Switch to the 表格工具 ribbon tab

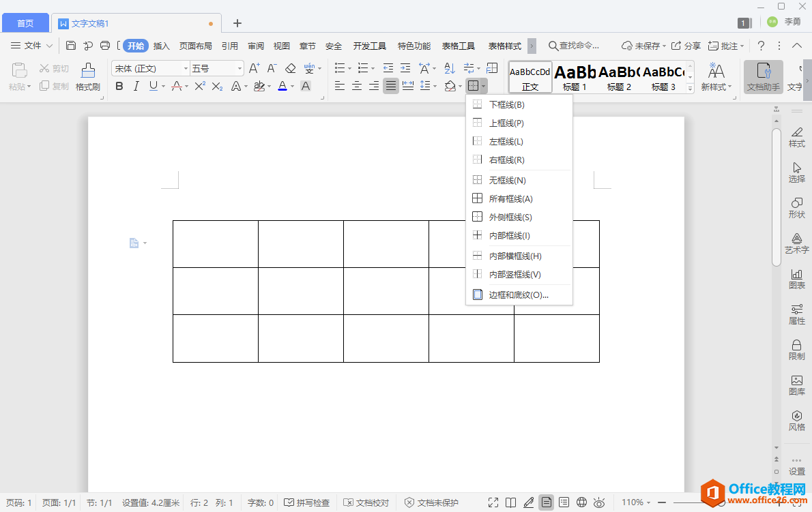click(459, 46)
